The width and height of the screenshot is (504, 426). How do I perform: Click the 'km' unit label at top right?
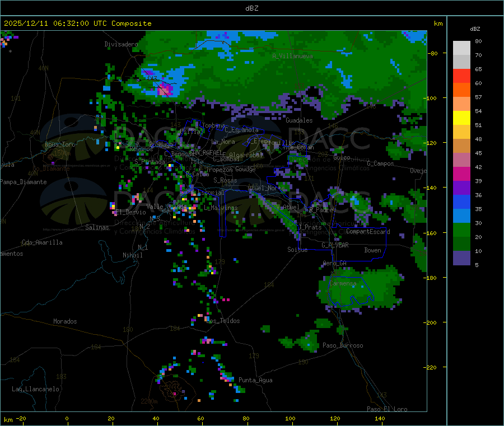(438, 24)
